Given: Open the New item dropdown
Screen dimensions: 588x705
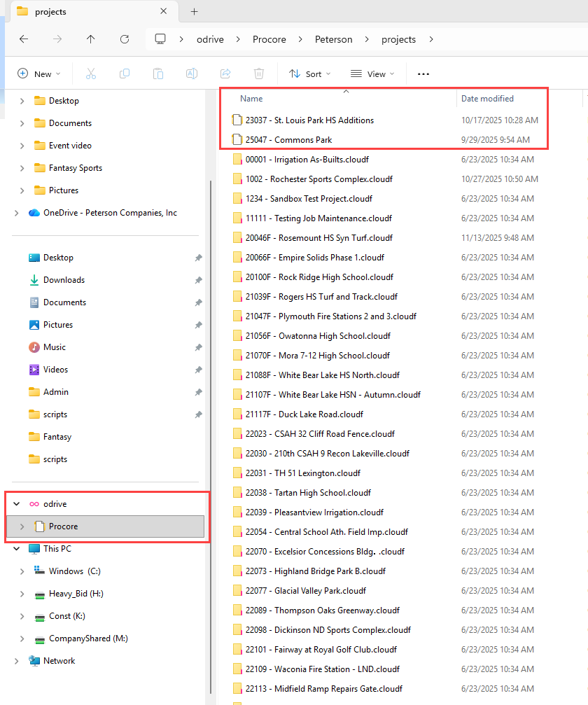Looking at the screenshot, I should [x=39, y=74].
